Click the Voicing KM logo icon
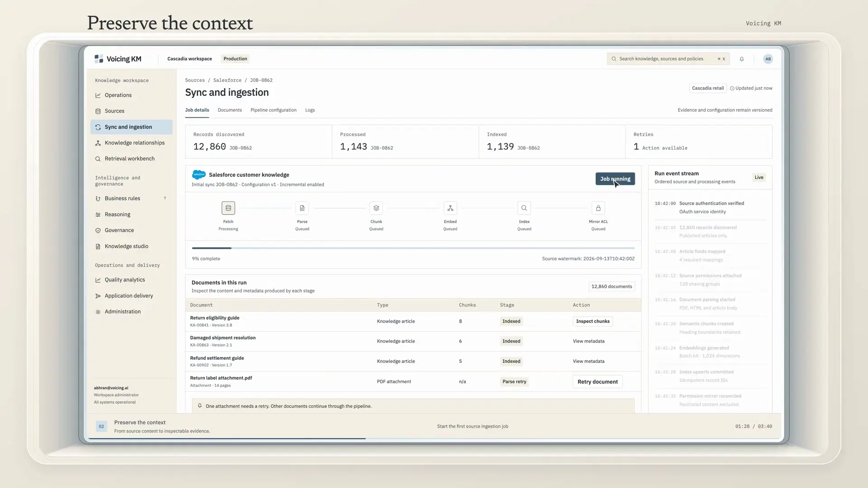 coord(99,59)
